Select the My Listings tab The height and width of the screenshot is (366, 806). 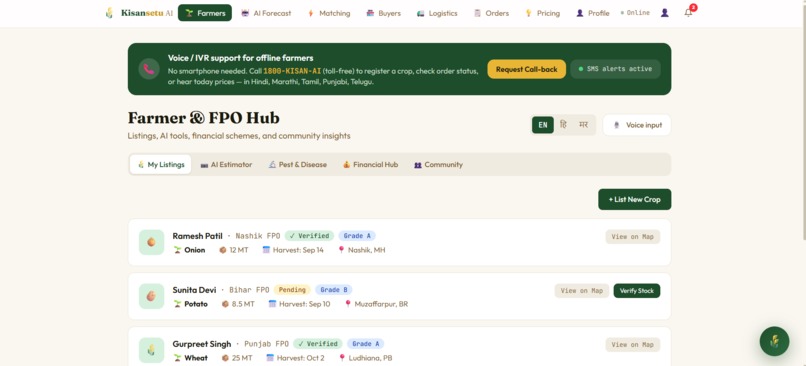160,164
